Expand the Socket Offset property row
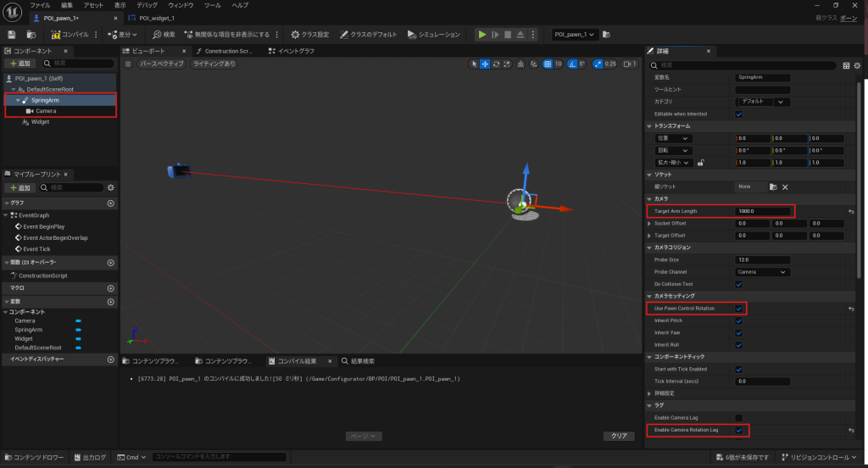868x468 pixels. pyautogui.click(x=649, y=223)
